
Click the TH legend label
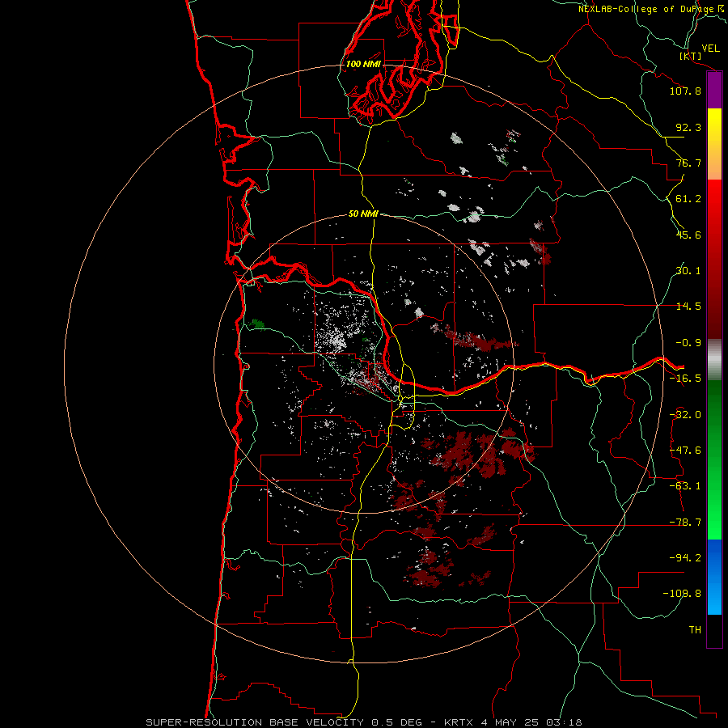[695, 630]
